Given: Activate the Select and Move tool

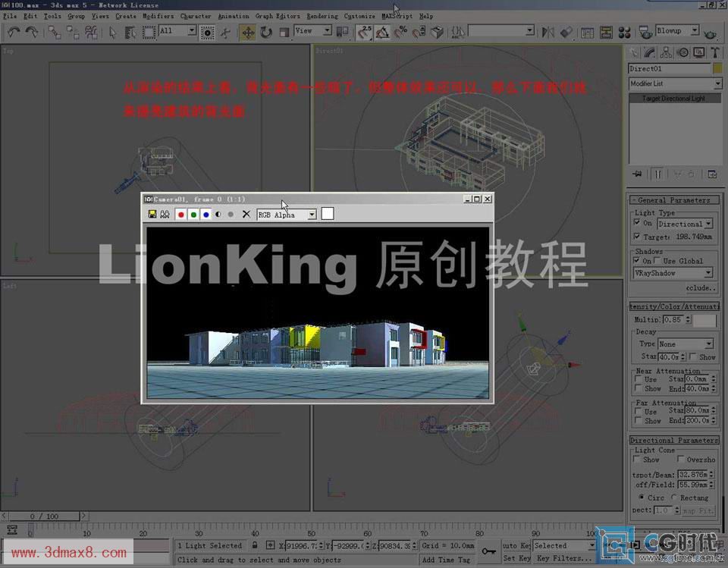Looking at the screenshot, I should (x=248, y=32).
